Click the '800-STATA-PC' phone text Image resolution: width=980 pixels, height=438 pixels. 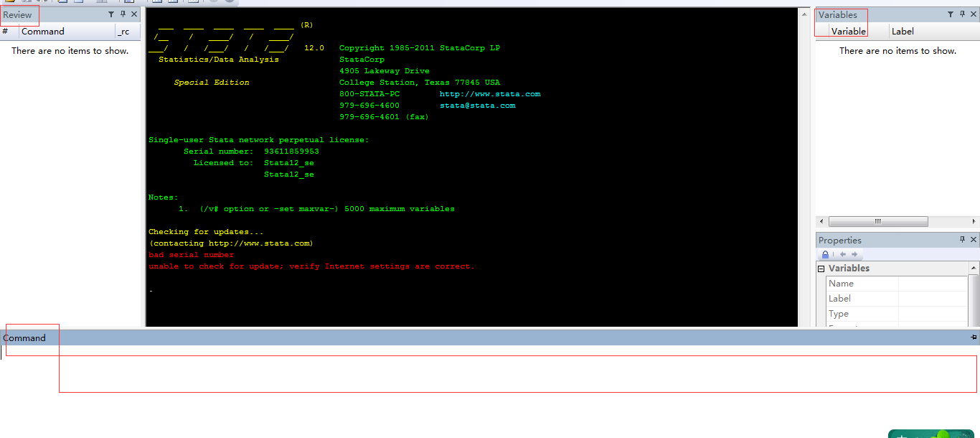(369, 94)
